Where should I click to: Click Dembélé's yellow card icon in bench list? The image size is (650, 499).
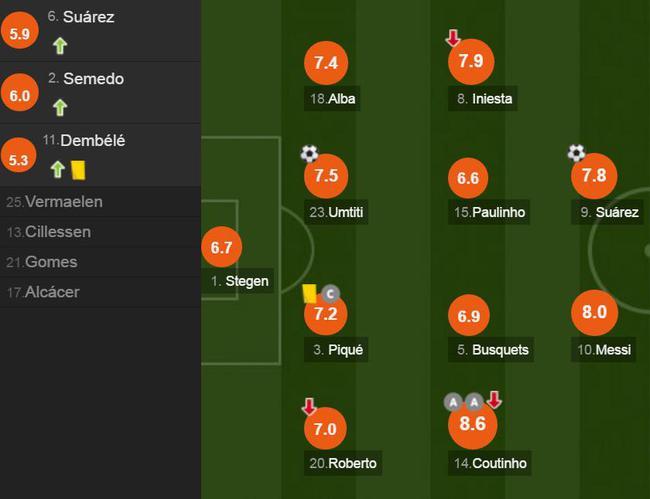(78, 170)
